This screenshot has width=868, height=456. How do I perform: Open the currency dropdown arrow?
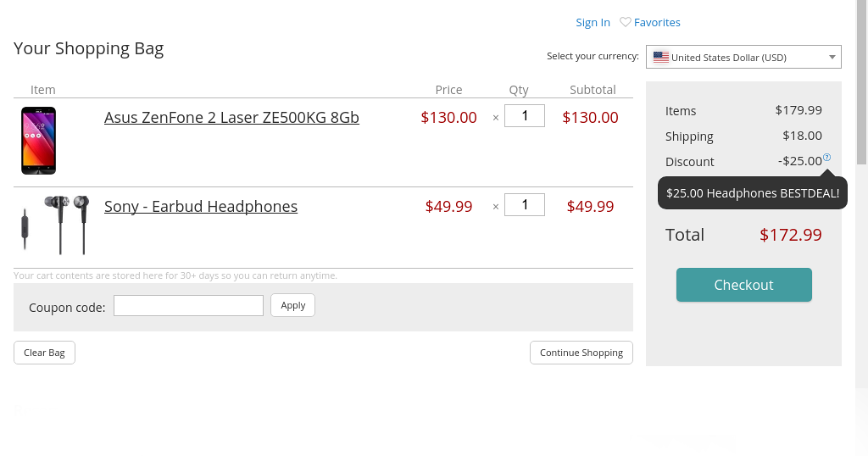(832, 57)
